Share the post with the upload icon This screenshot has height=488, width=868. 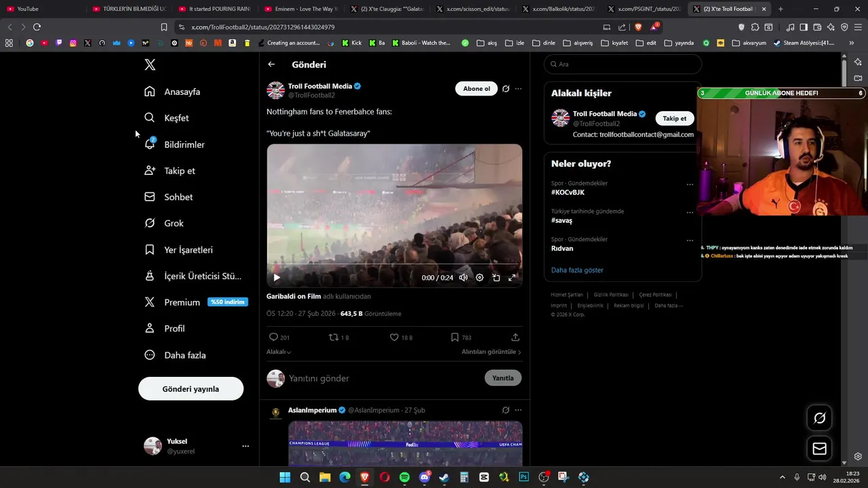(x=515, y=337)
